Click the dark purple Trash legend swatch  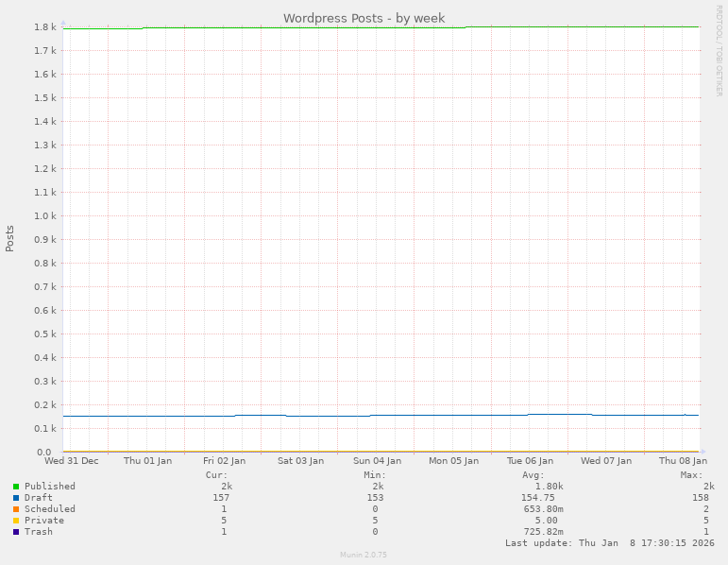click(x=16, y=532)
